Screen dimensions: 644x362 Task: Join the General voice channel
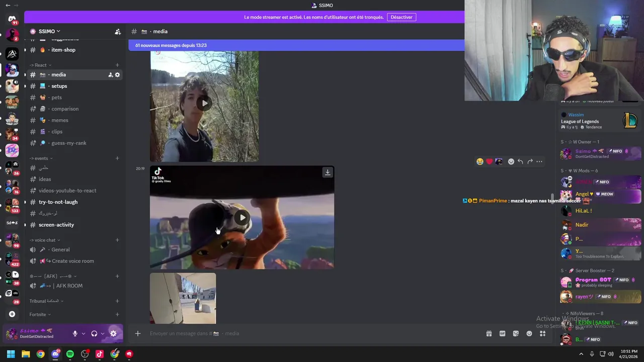click(74, 249)
